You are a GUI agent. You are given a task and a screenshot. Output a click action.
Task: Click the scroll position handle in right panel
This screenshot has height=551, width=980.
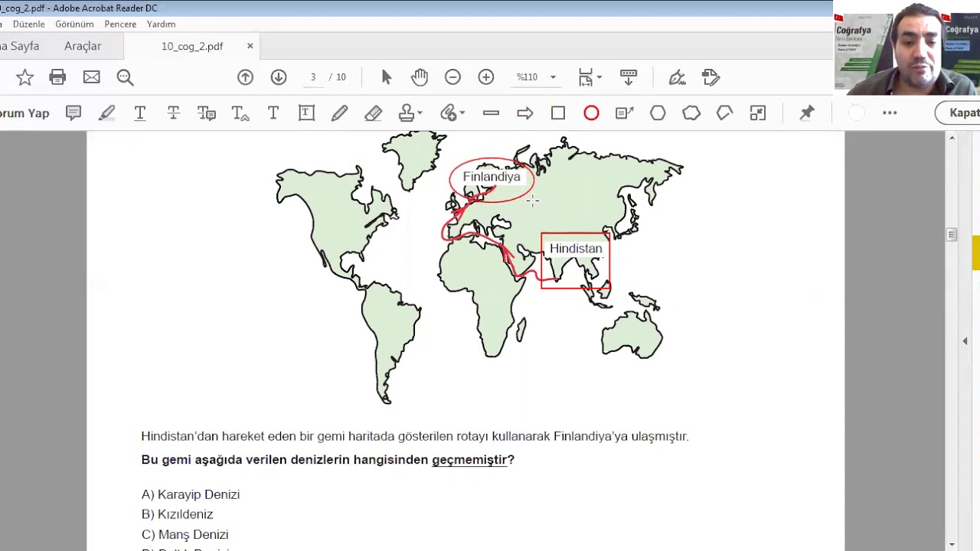pyautogui.click(x=951, y=235)
